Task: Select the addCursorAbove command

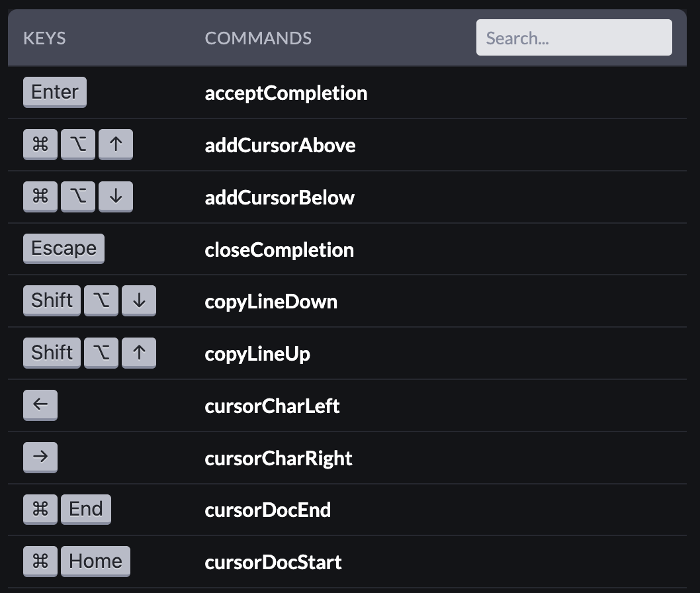Action: click(x=280, y=145)
